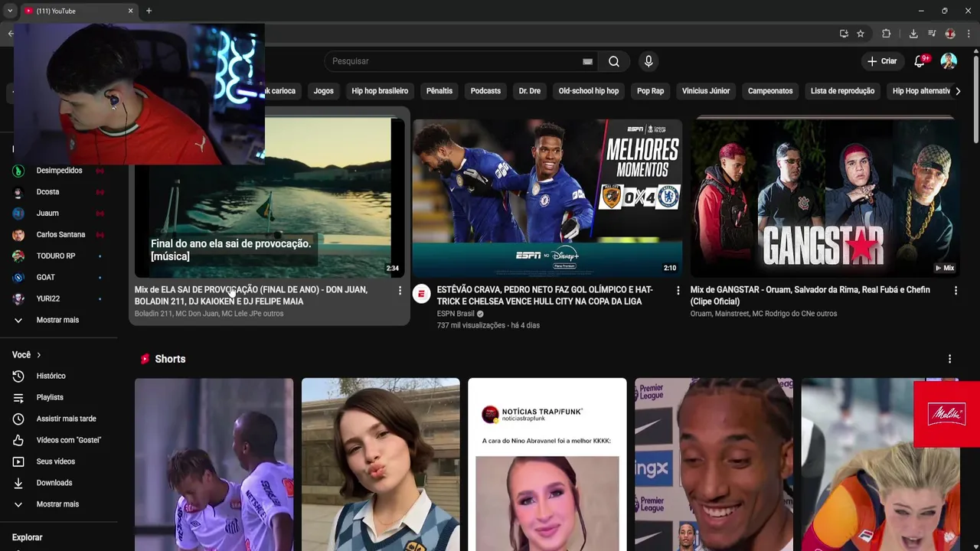Select the Pênaltis chip
The width and height of the screenshot is (980, 551).
(439, 91)
